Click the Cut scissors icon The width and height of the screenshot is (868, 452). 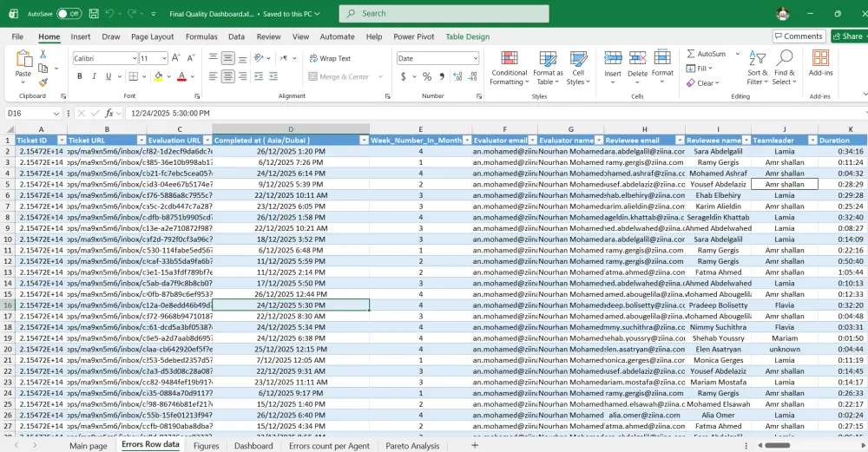43,54
